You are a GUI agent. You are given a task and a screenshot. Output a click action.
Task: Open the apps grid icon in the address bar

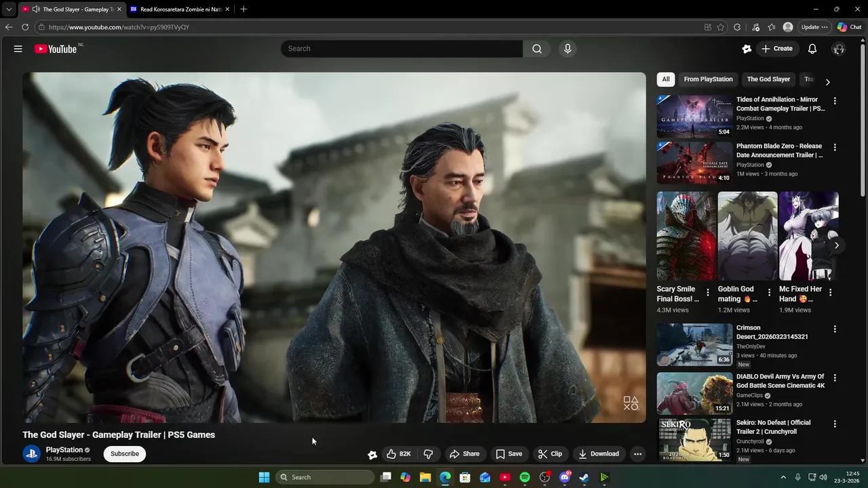pyautogui.click(x=708, y=27)
